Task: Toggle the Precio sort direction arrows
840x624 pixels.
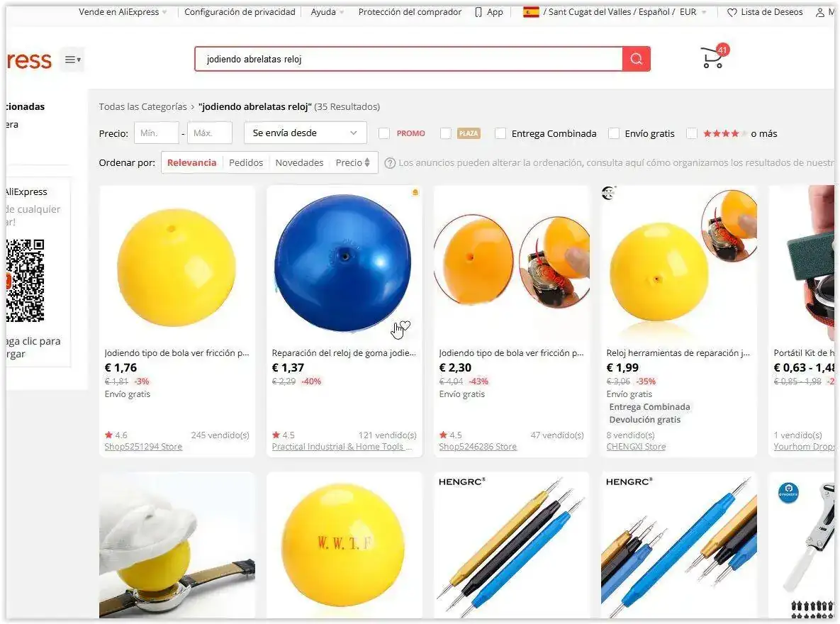Action: coord(367,162)
